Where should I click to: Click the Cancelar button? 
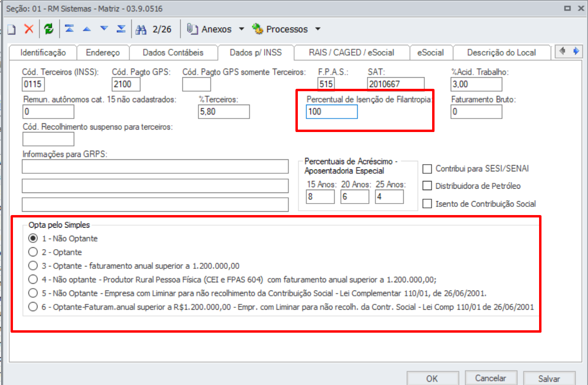[491, 378]
